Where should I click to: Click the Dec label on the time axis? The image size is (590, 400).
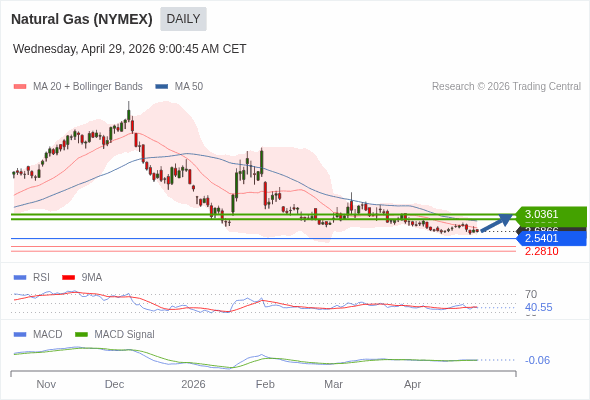[x=114, y=384]
